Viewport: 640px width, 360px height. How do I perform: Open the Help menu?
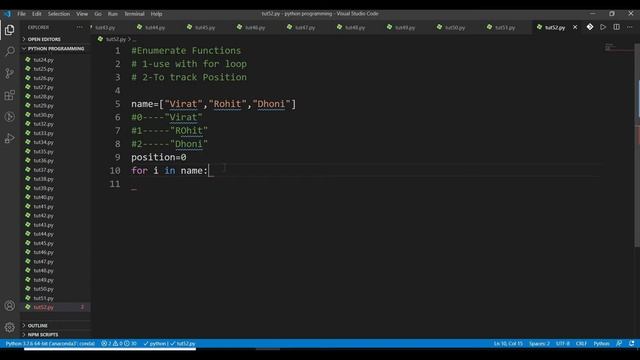pos(156,14)
